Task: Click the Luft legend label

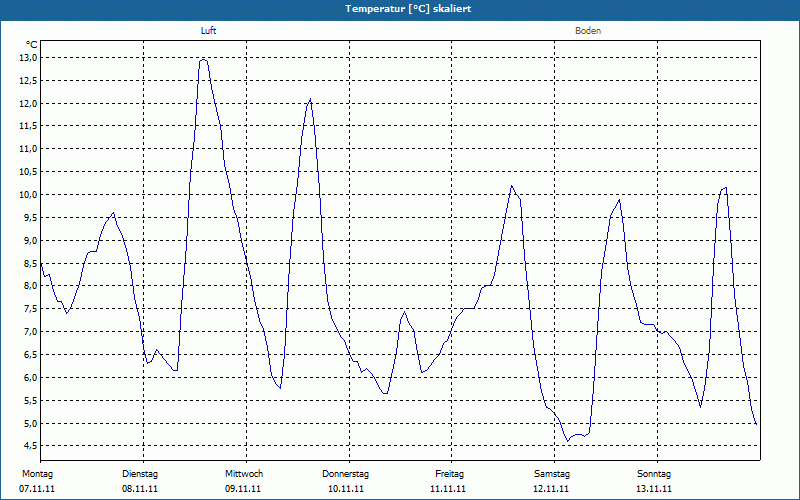Action: point(208,31)
